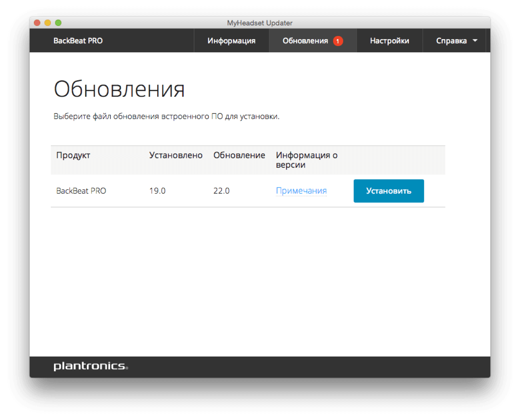The width and height of the screenshot is (520, 420).
Task: Click the Установлено column header
Action: [176, 155]
